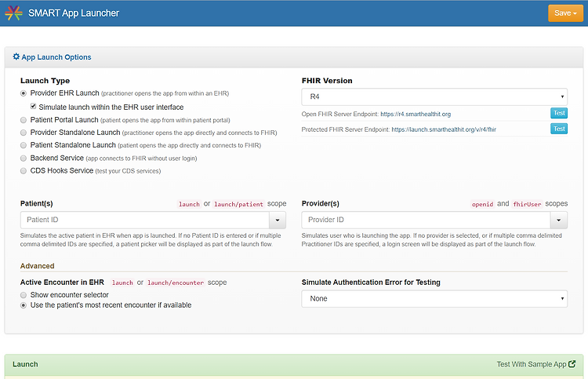This screenshot has width=588, height=379.
Task: Toggle Simulate launch within the EHR user interface checkbox
Action: [x=34, y=107]
